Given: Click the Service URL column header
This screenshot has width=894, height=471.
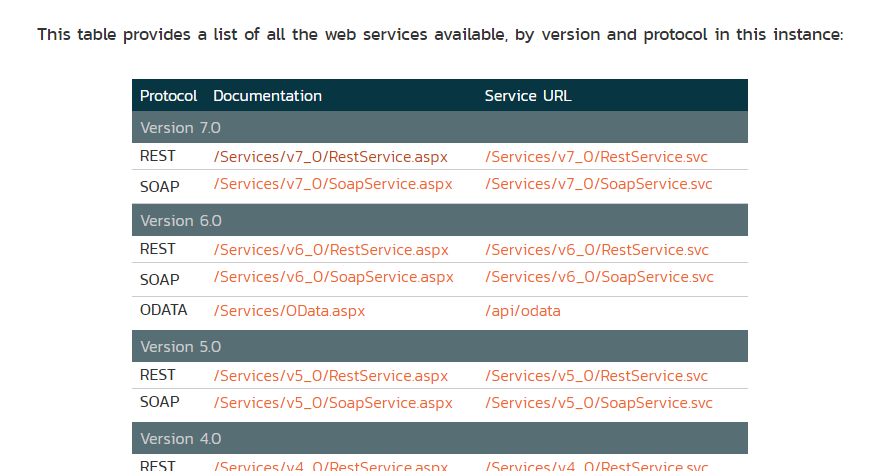Looking at the screenshot, I should (x=528, y=96).
